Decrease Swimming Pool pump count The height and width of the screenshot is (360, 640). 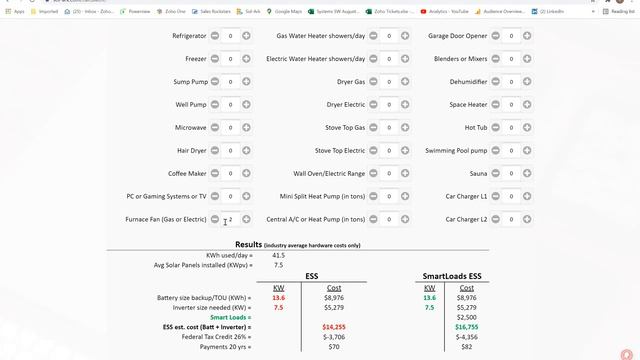click(x=496, y=150)
